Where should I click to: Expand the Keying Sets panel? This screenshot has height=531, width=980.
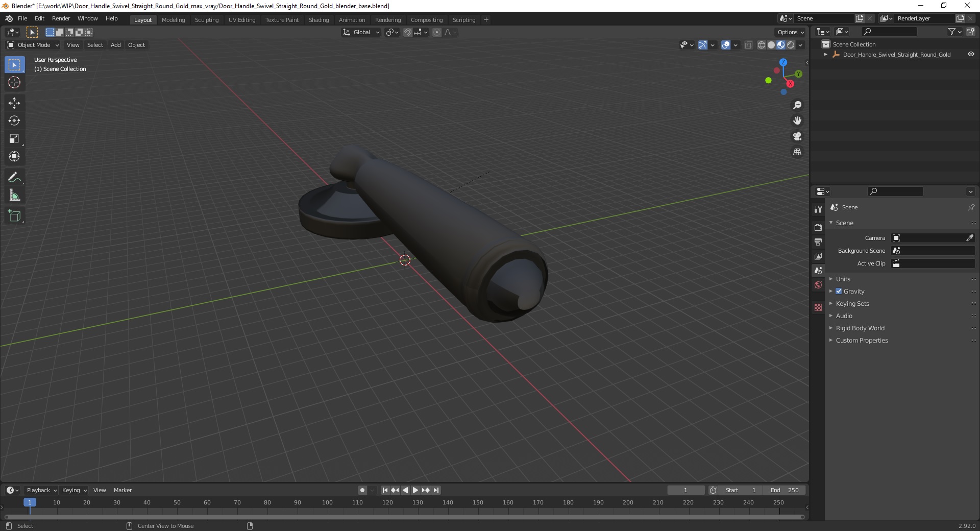coord(852,303)
